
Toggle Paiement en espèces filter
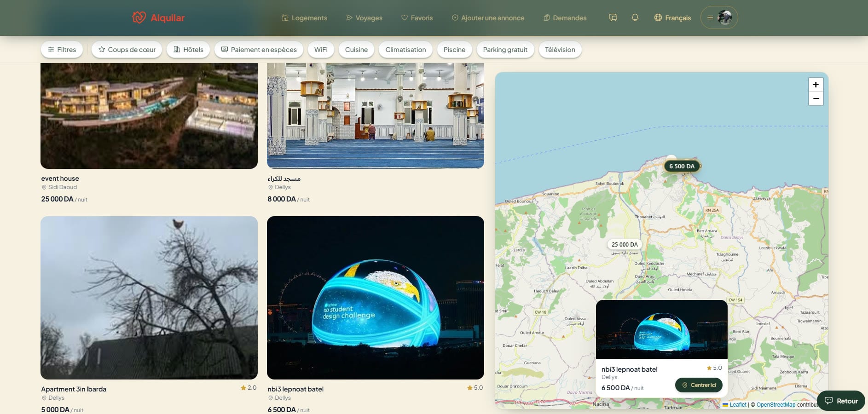(x=259, y=50)
